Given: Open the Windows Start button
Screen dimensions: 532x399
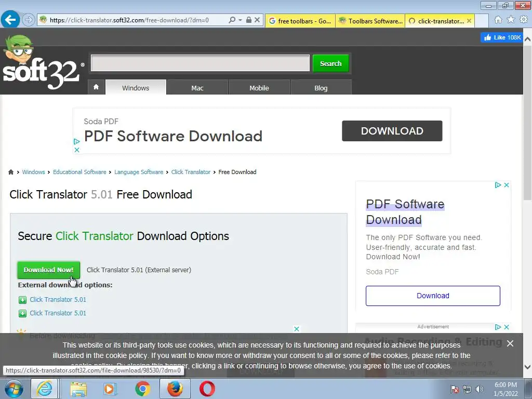Looking at the screenshot, I should tap(14, 389).
